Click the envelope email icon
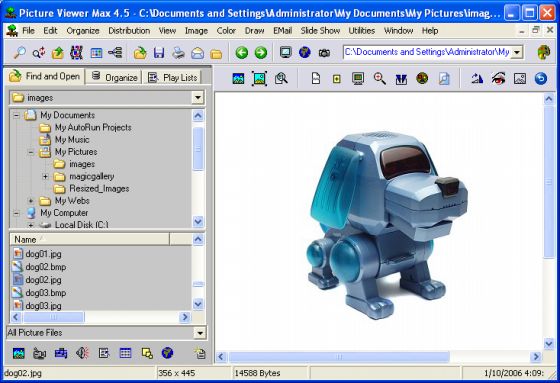 point(197,53)
